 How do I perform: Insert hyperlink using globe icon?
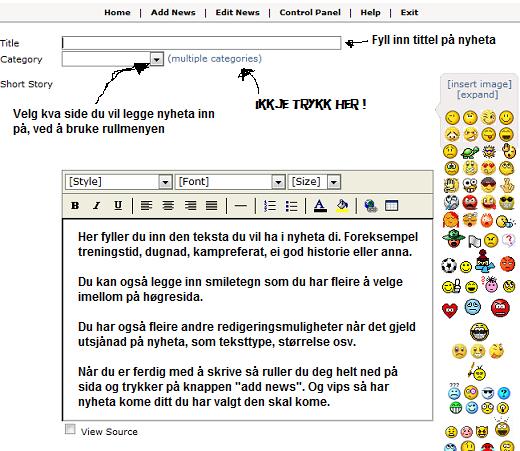point(370,206)
